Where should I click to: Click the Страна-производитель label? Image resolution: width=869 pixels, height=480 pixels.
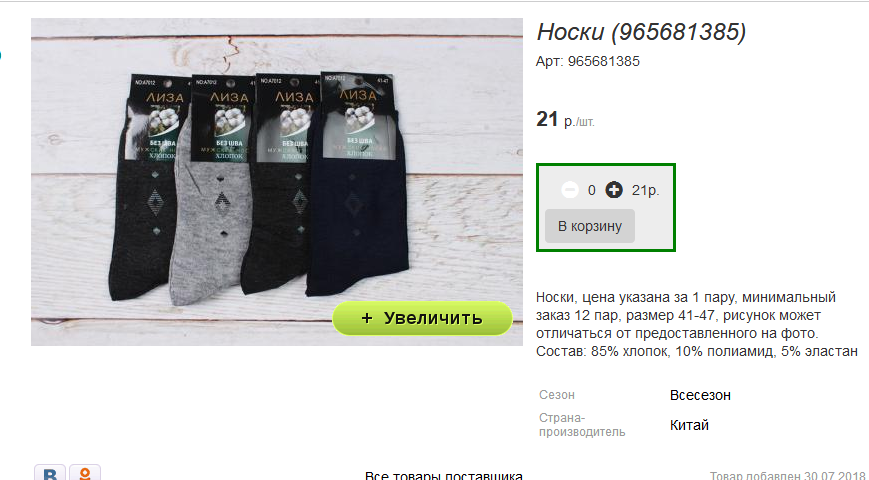point(582,425)
